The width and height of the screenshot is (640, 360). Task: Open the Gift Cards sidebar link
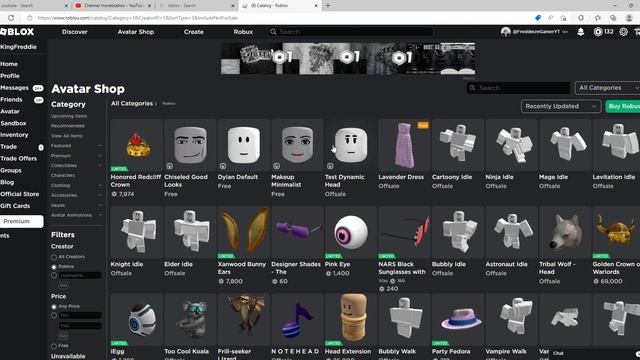point(15,206)
